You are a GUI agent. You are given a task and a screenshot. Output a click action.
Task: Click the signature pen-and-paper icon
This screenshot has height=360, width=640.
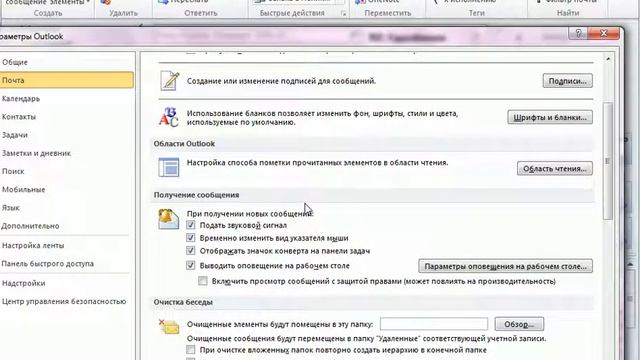[x=169, y=80]
